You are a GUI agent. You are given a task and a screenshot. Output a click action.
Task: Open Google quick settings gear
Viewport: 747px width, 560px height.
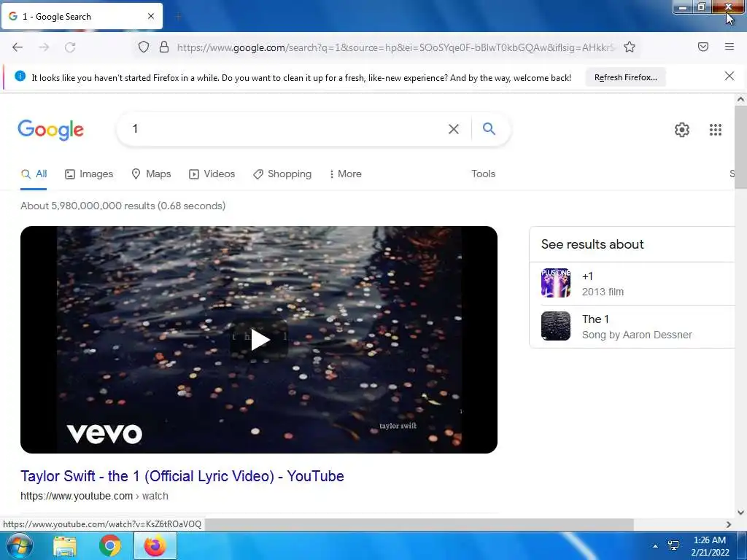click(x=682, y=130)
